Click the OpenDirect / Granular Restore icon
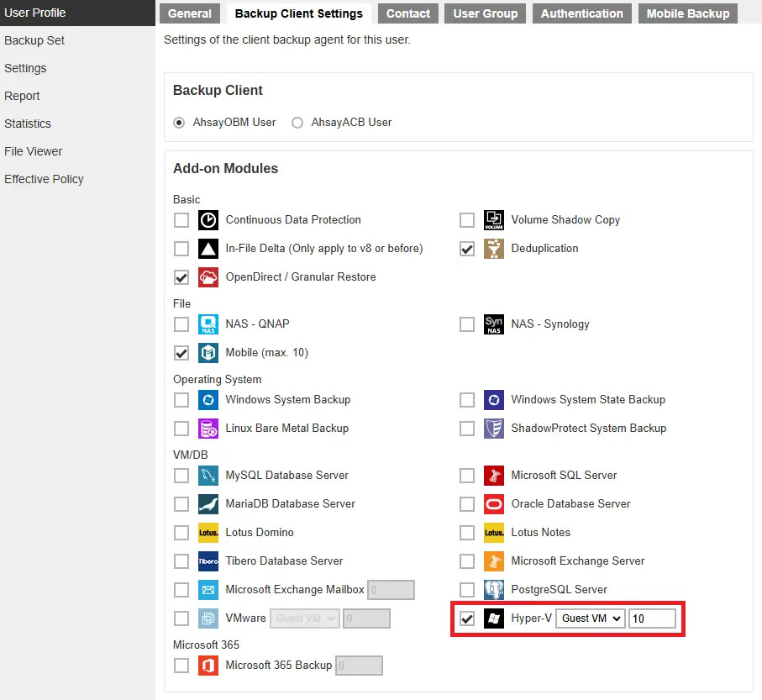This screenshot has width=762, height=700. 208,277
